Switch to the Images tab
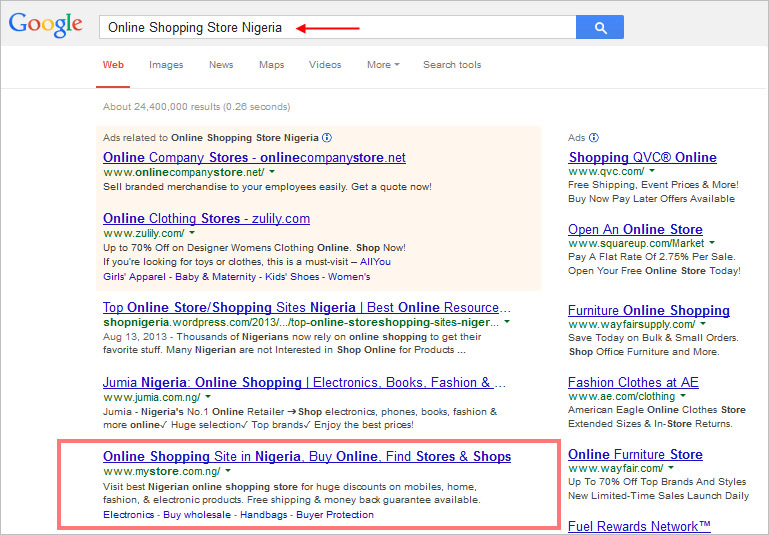Image resolution: width=769 pixels, height=535 pixels. click(x=166, y=65)
